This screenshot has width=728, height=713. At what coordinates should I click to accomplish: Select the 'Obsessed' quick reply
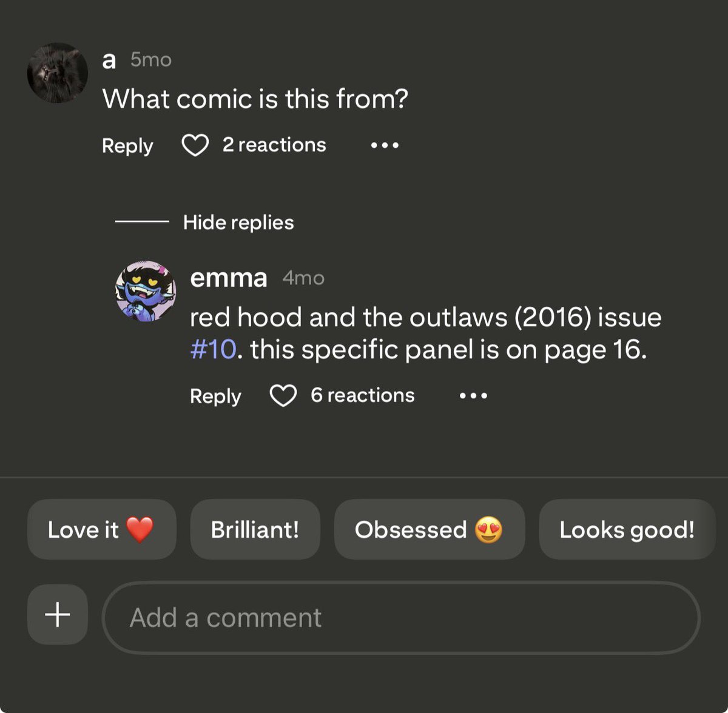tap(430, 529)
